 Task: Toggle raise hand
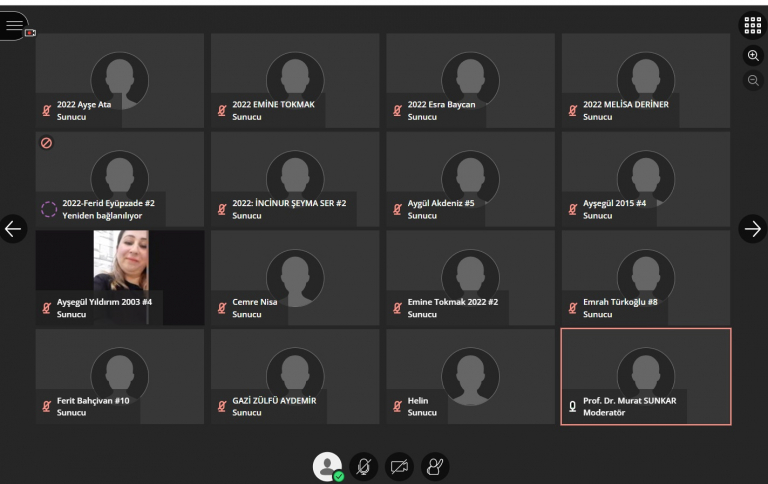[x=435, y=466]
